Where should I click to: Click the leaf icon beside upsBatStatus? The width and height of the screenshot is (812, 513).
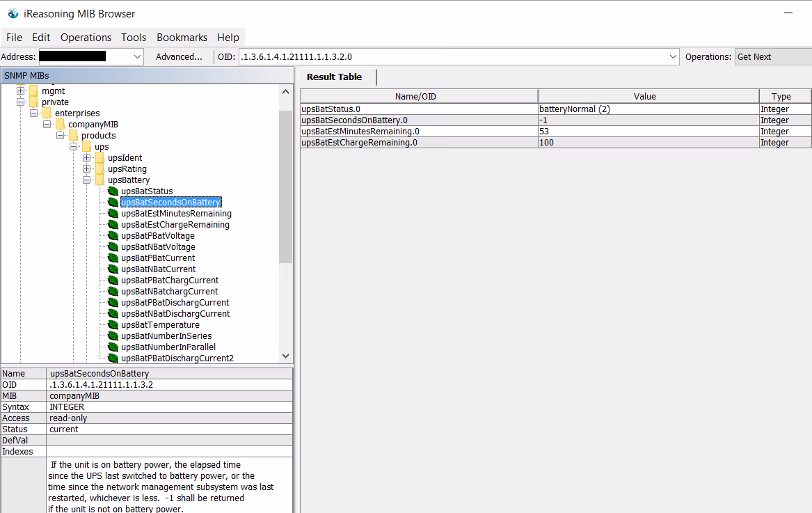[x=113, y=191]
